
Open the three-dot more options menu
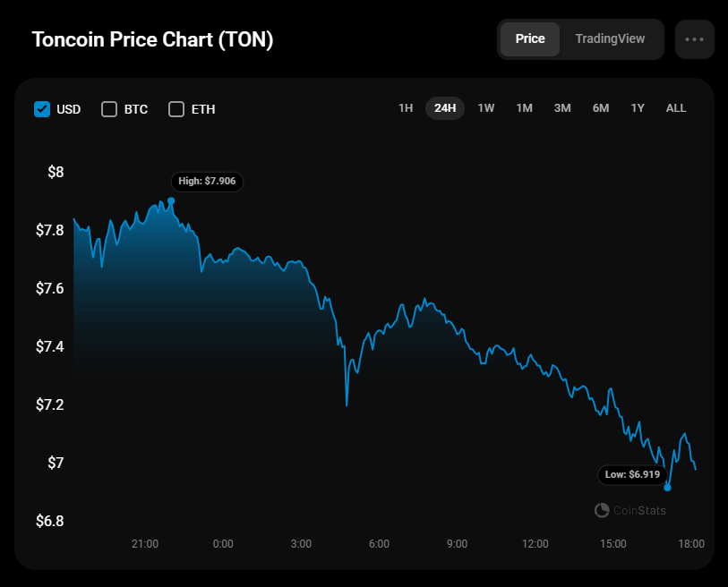pyautogui.click(x=695, y=39)
